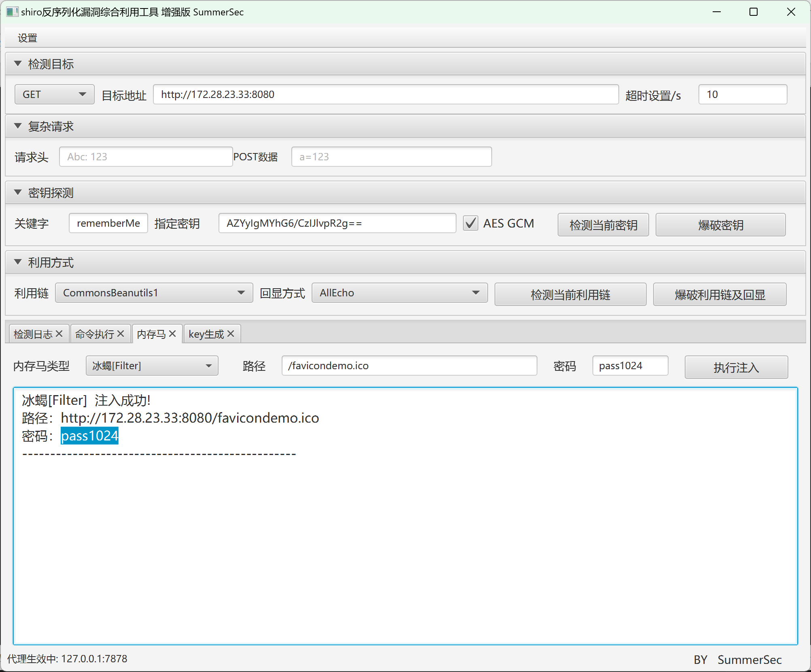Collapse the 复杂请求 section
Image resolution: width=811 pixels, height=672 pixels.
click(18, 126)
